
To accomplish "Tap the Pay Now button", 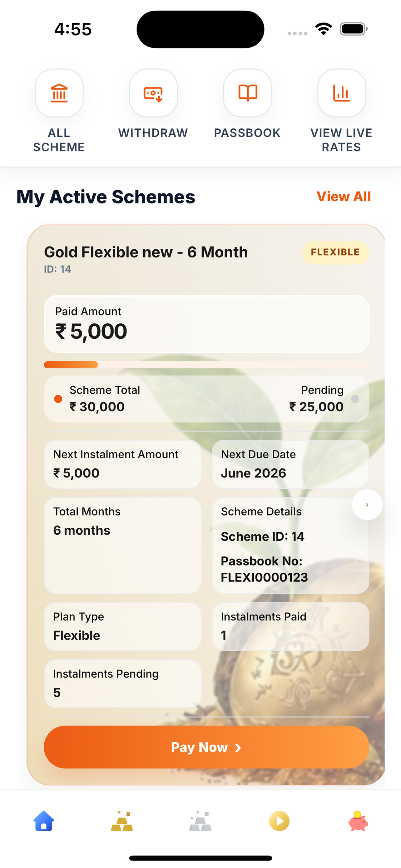I will tap(206, 747).
